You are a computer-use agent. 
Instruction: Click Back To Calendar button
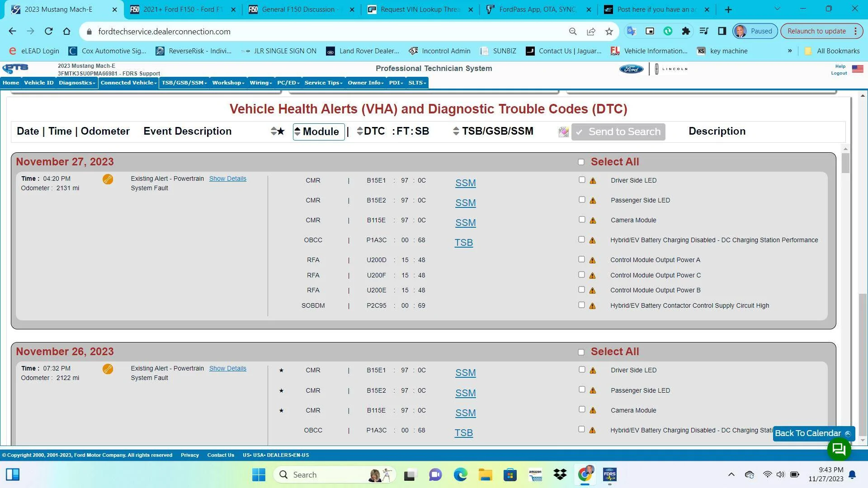[814, 433]
